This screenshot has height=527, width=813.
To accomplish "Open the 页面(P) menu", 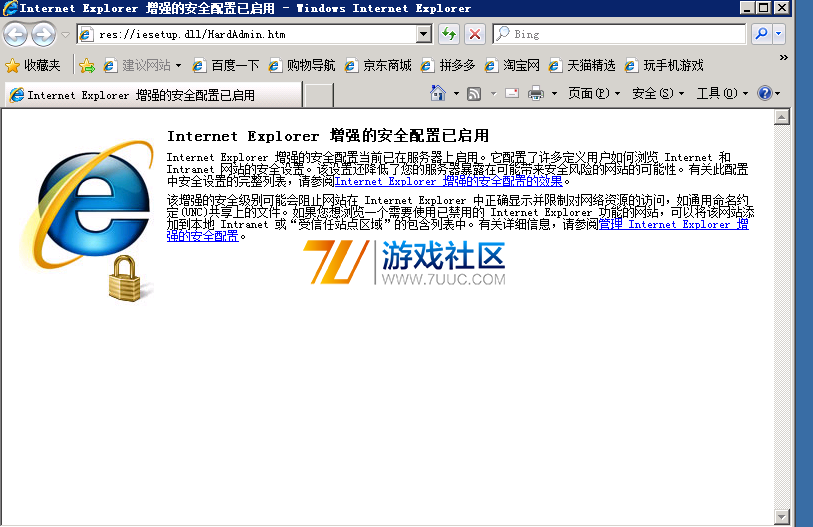I will click(594, 93).
